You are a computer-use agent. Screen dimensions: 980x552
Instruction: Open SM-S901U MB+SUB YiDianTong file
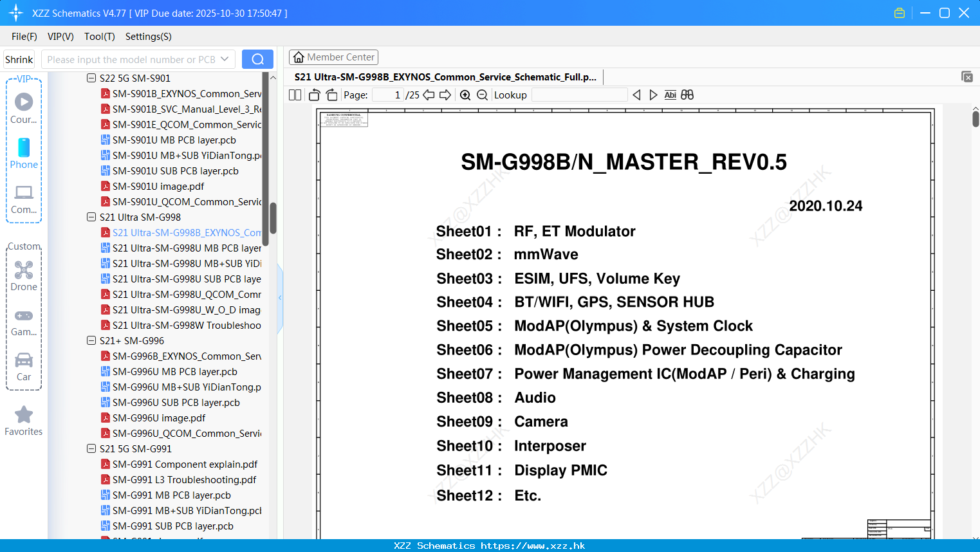(181, 155)
